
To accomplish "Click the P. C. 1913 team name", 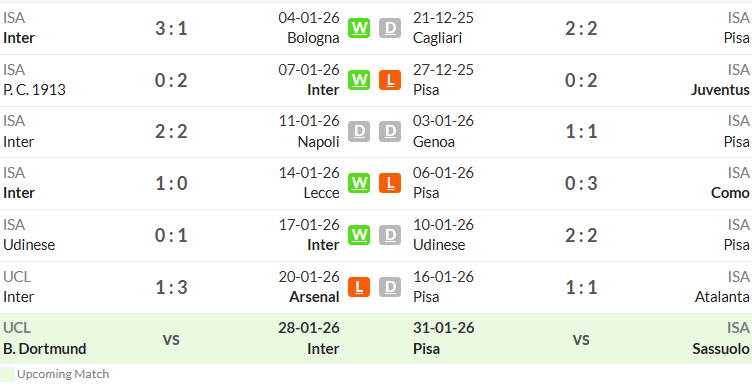I will tap(35, 90).
